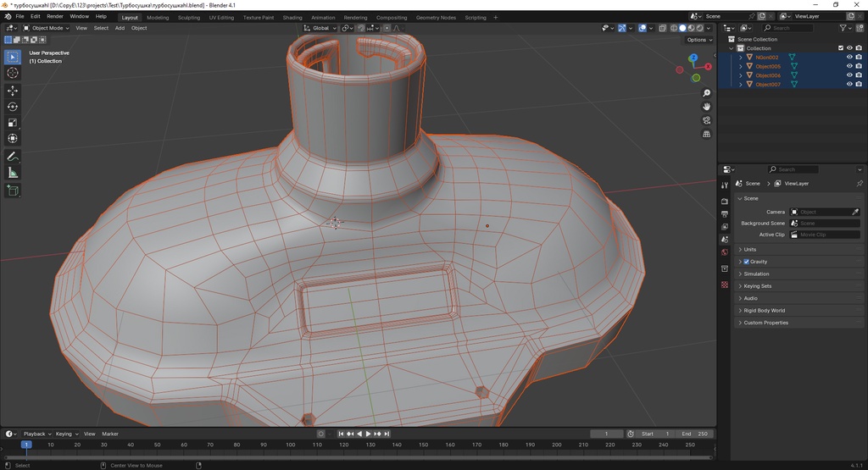
Task: Activate the Scale tool
Action: 13,123
